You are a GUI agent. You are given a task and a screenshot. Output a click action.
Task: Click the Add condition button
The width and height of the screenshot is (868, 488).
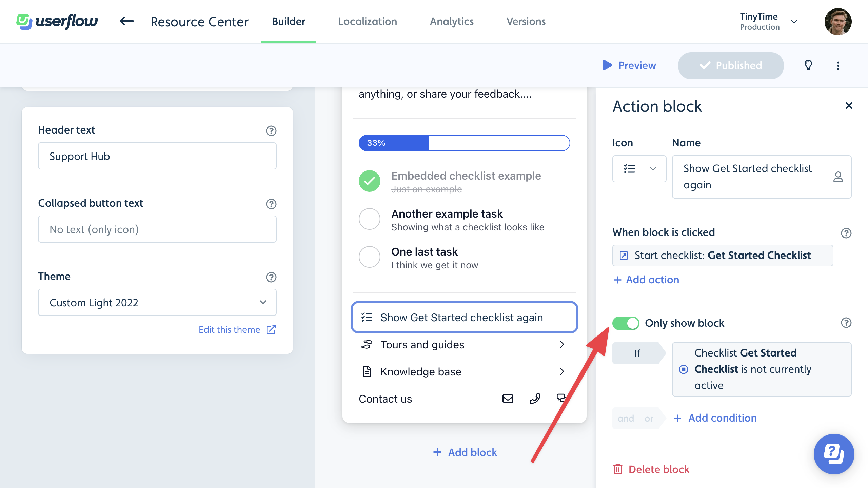point(714,418)
